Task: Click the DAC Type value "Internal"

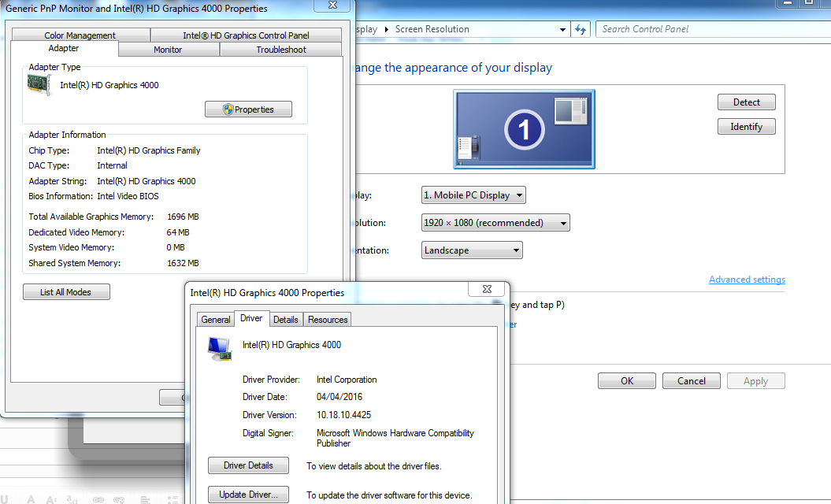Action: click(x=113, y=165)
